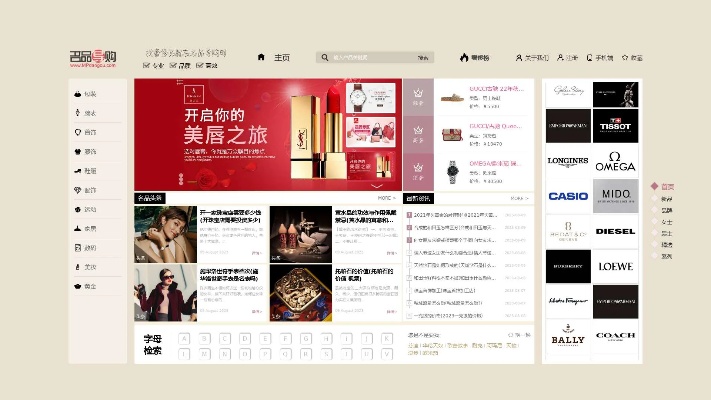The width and height of the screenshot is (711, 400).
Task: Select the handbag category icon in sidebar
Action: [78, 94]
